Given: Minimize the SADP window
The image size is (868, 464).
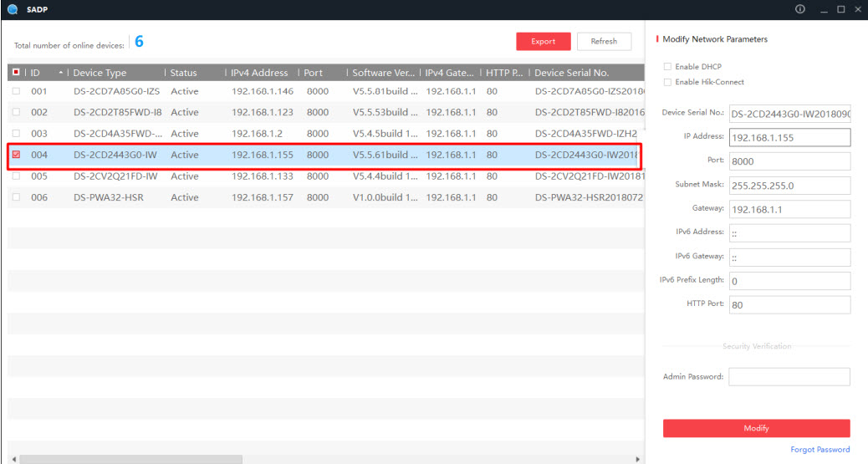Looking at the screenshot, I should click(824, 9).
